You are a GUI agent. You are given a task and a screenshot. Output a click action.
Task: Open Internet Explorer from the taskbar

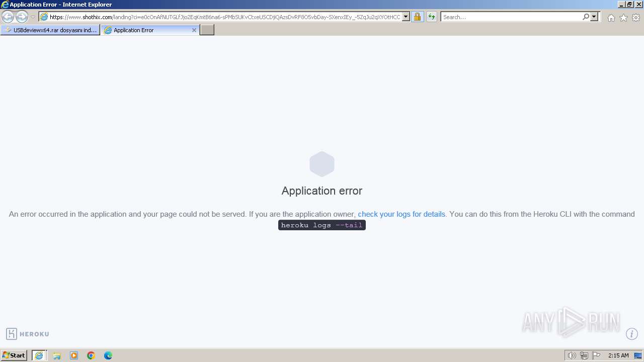tap(39, 355)
